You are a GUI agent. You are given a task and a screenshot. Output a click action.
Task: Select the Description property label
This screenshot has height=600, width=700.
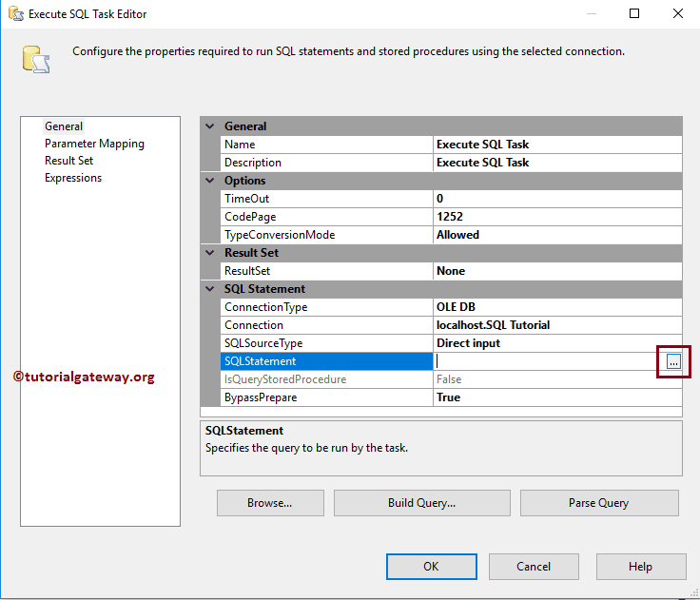pyautogui.click(x=326, y=163)
